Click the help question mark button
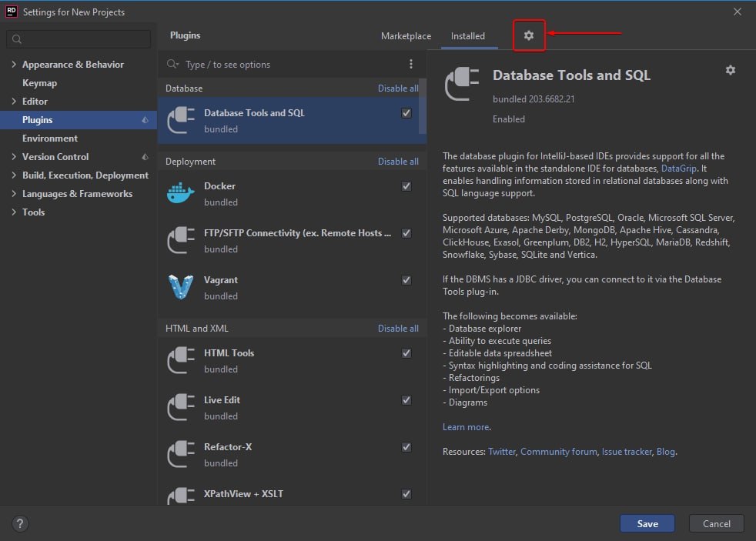 click(20, 523)
